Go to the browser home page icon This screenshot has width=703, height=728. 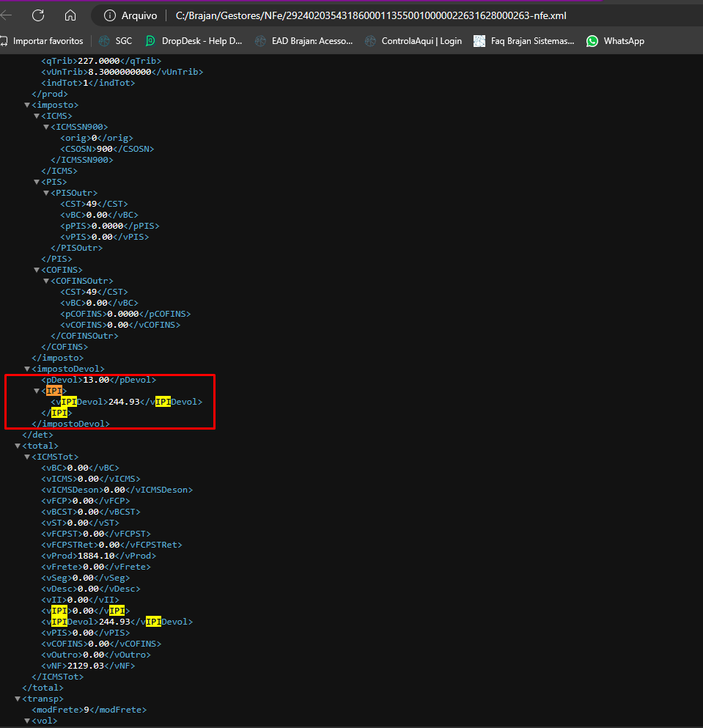pyautogui.click(x=70, y=15)
